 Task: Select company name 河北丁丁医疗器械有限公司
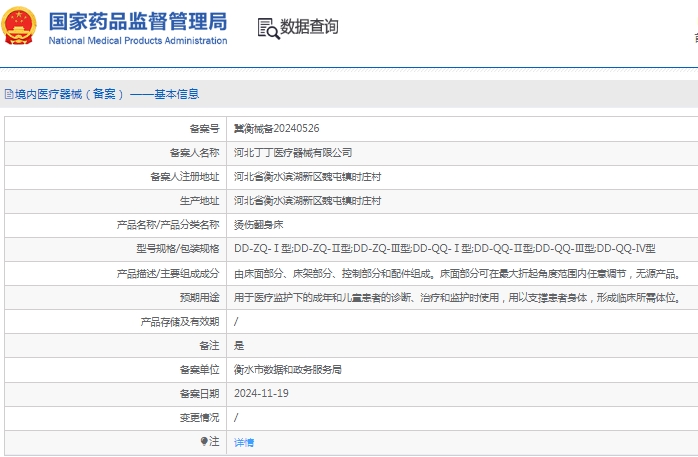coord(293,153)
